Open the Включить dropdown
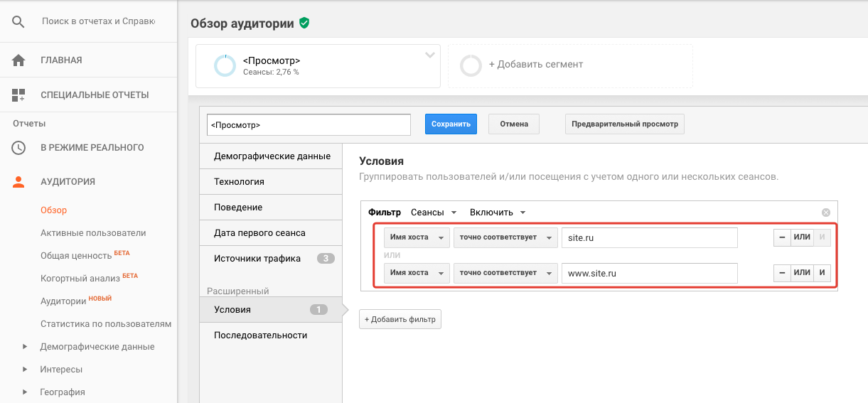This screenshot has height=403, width=868. coord(497,213)
